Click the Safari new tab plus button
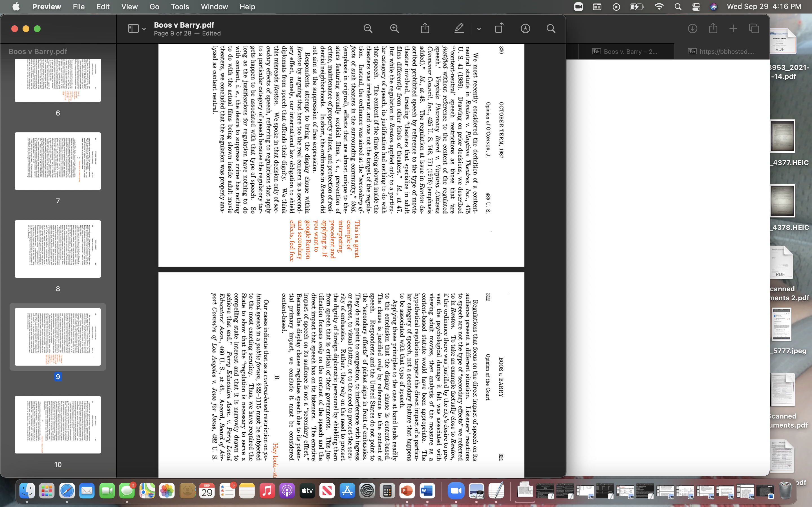Image resolution: width=812 pixels, height=507 pixels. [x=733, y=28]
